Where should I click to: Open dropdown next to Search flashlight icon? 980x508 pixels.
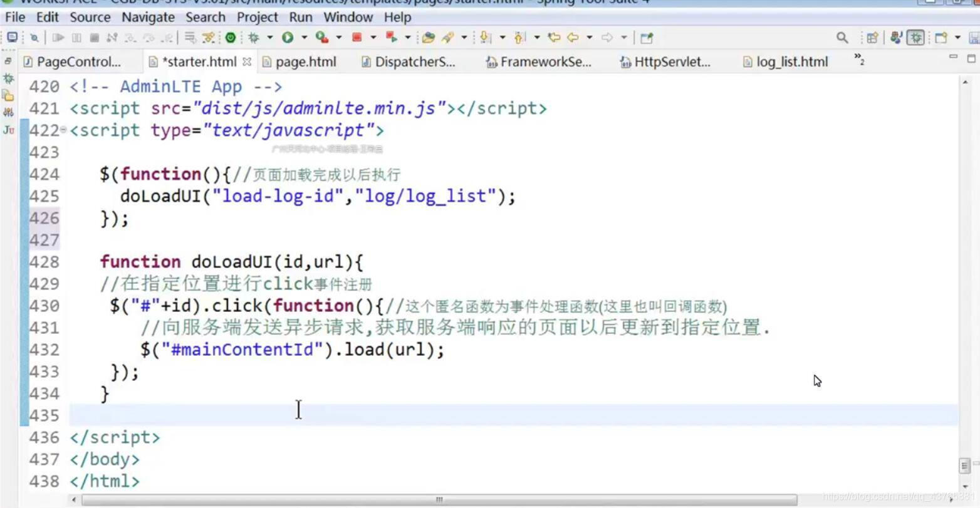click(x=464, y=38)
